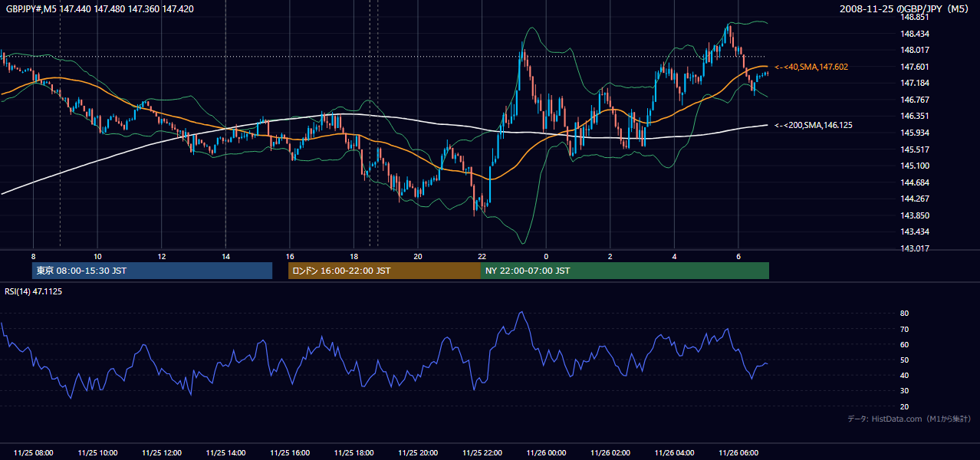Click price axis label 144.267
This screenshot has width=980, height=460.
[x=916, y=199]
